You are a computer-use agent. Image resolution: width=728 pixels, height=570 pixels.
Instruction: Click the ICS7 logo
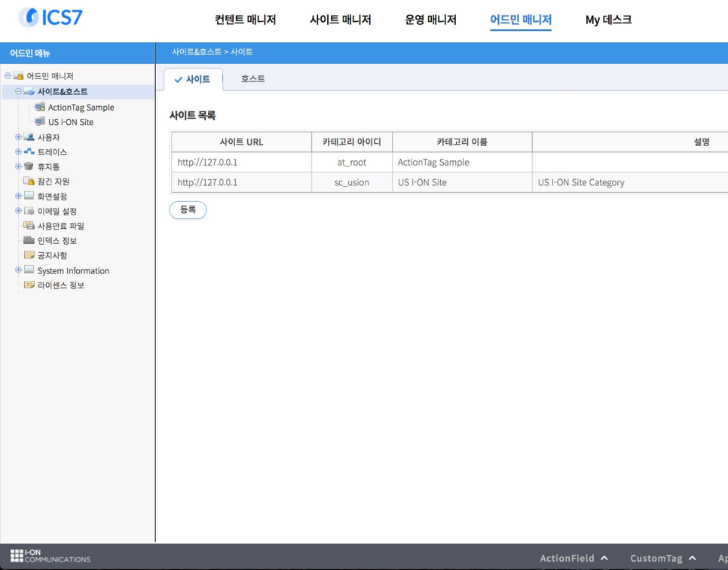[x=50, y=17]
